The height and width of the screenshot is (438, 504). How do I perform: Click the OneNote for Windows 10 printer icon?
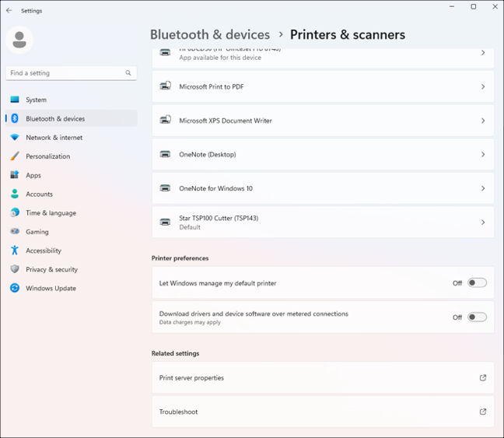pos(165,188)
